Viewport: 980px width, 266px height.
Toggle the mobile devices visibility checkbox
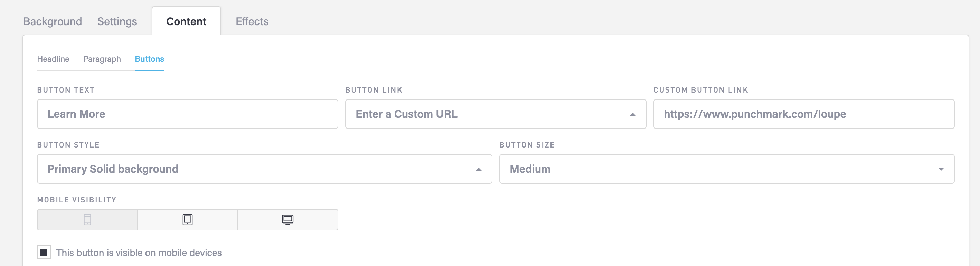click(44, 252)
